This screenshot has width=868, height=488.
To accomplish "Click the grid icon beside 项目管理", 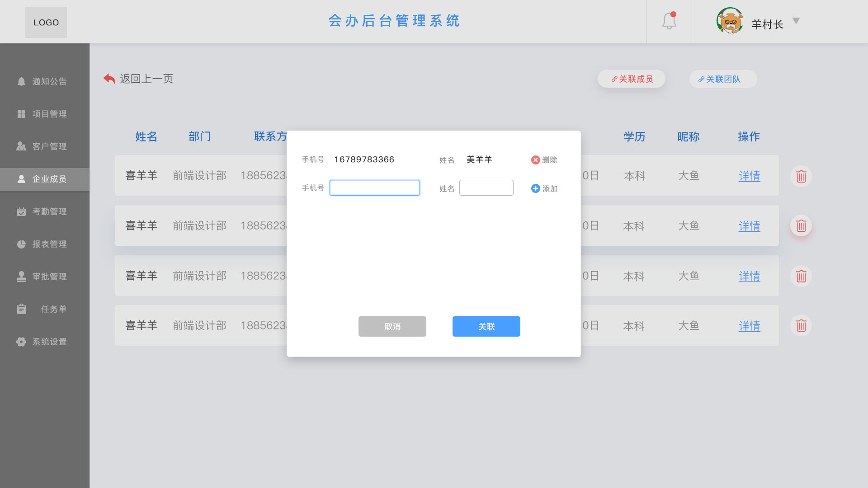I will pyautogui.click(x=21, y=114).
